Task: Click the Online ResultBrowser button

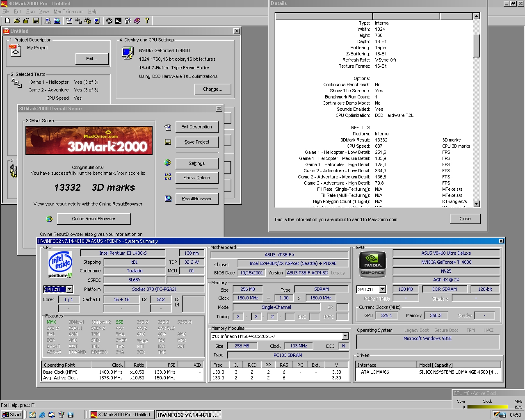Action: (94, 219)
